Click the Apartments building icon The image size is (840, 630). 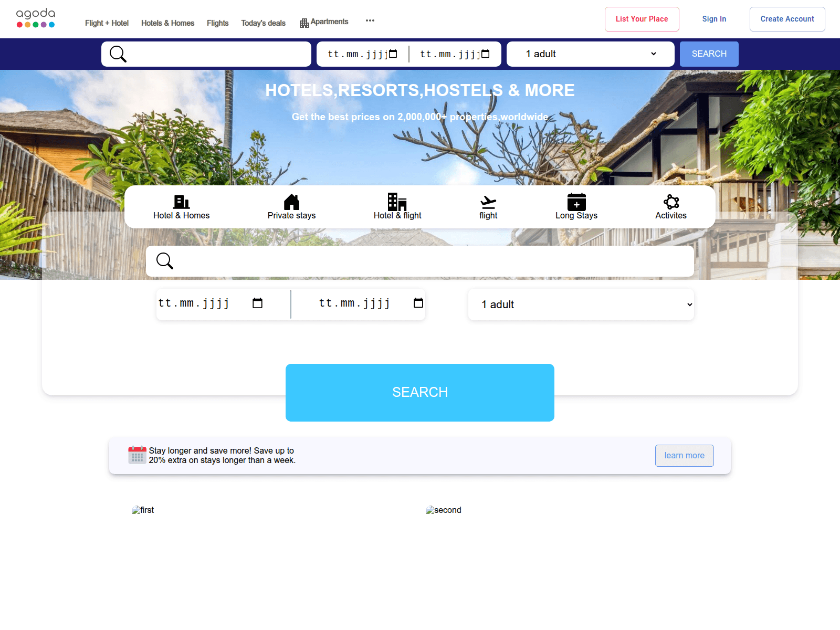tap(304, 23)
